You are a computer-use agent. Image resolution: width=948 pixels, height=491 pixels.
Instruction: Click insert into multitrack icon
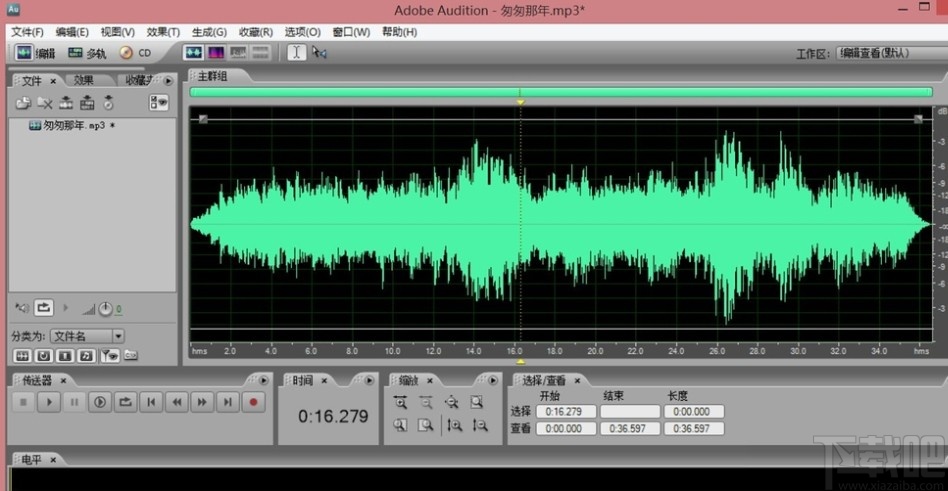click(87, 103)
